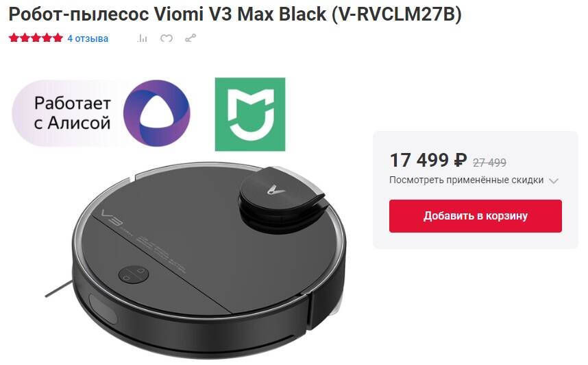
Task: Add product to favorites with heart icon
Action: click(x=167, y=38)
